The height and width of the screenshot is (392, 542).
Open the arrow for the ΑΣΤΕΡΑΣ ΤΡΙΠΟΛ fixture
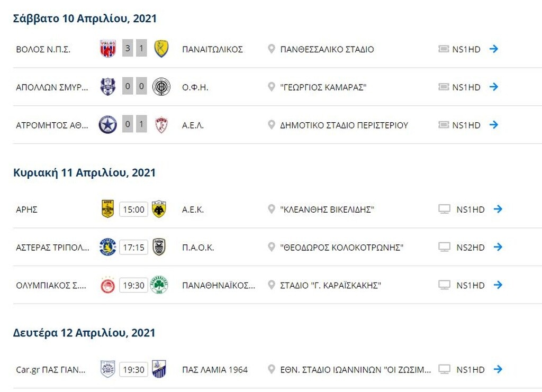[x=496, y=247]
